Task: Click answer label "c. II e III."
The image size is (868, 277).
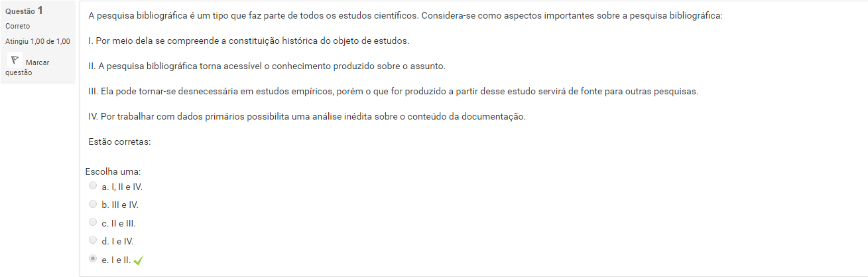Action: tap(119, 223)
